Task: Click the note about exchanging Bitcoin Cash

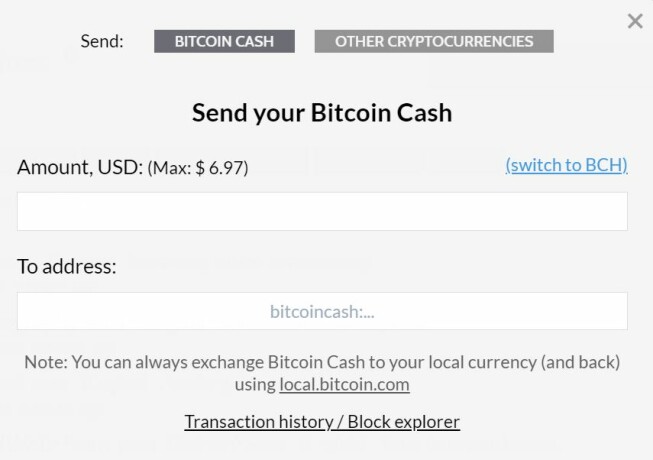Action: (322, 361)
